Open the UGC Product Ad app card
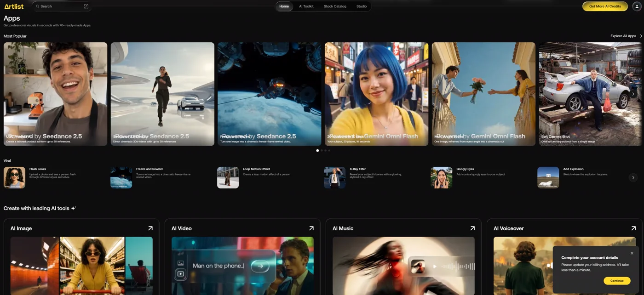This screenshot has height=295, width=644. click(55, 94)
